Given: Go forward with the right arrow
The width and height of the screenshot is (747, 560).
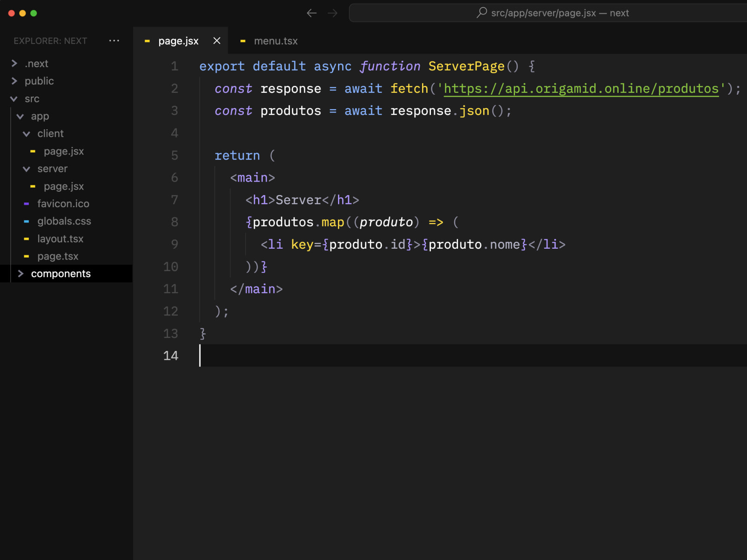Looking at the screenshot, I should (332, 13).
